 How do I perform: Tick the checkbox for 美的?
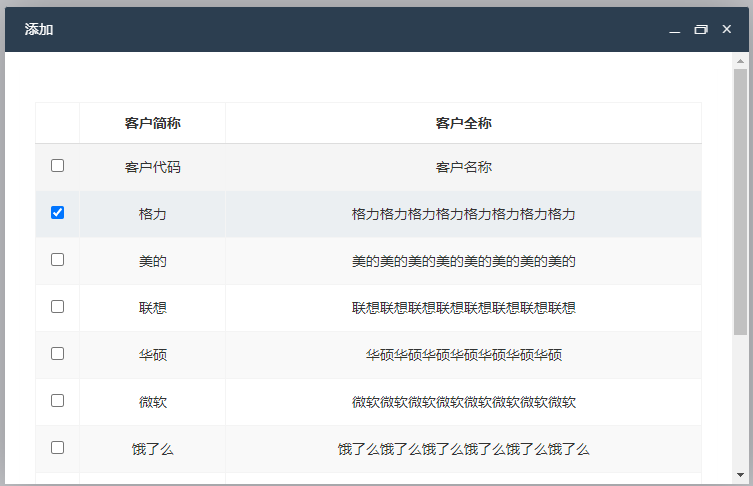click(x=58, y=260)
